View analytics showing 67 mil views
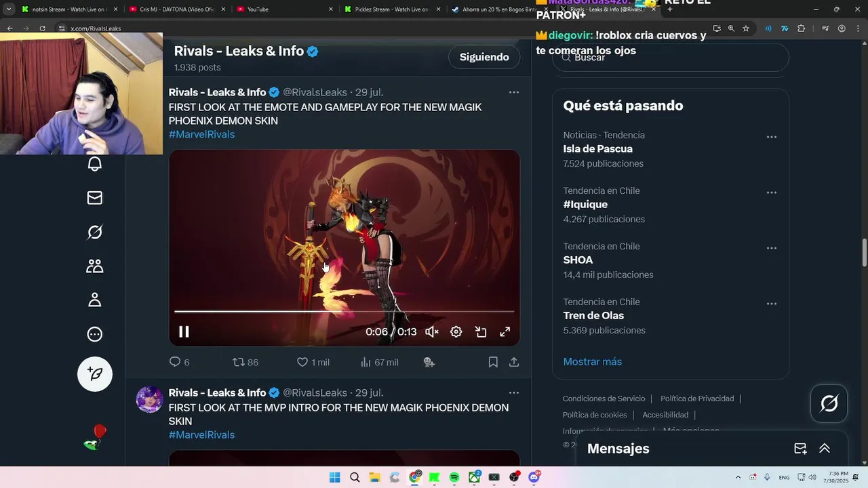This screenshot has height=488, width=868. coord(379,363)
